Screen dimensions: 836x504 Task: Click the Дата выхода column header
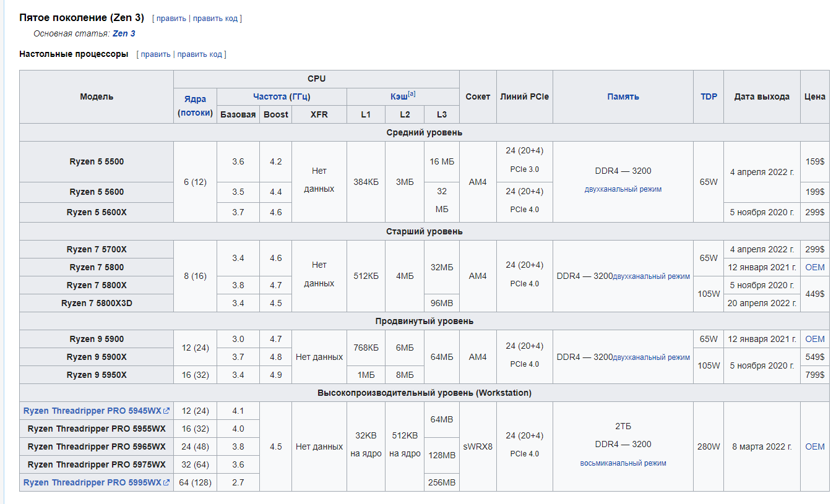pos(762,96)
